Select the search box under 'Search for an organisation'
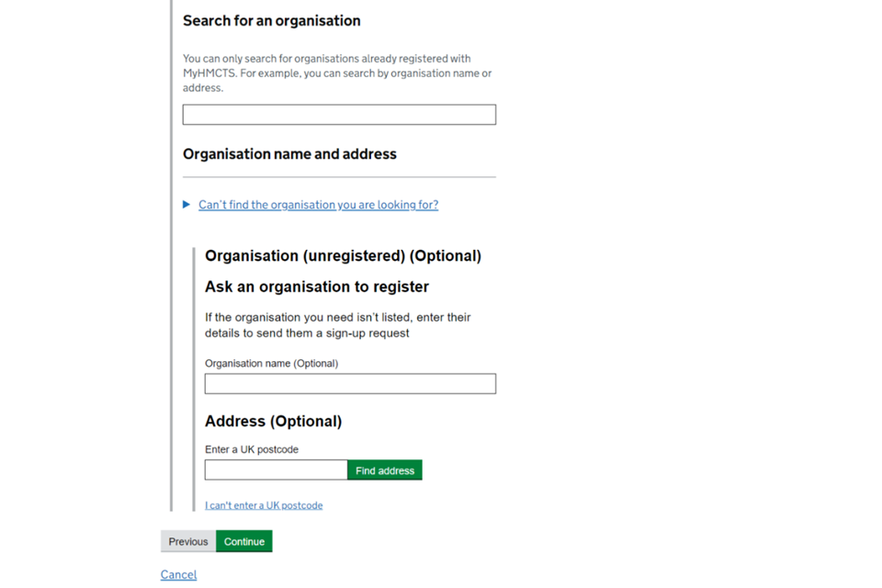Image resolution: width=882 pixels, height=588 pixels. pyautogui.click(x=338, y=114)
